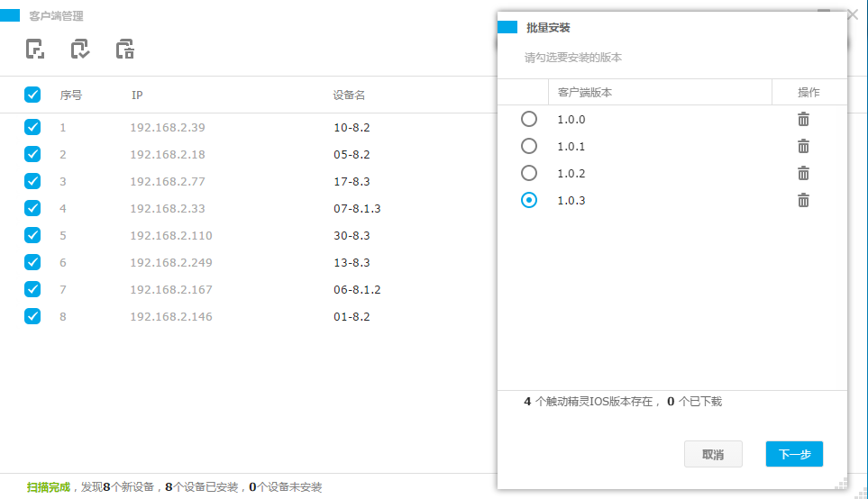
Task: Click device name 01-8.2
Action: point(352,317)
